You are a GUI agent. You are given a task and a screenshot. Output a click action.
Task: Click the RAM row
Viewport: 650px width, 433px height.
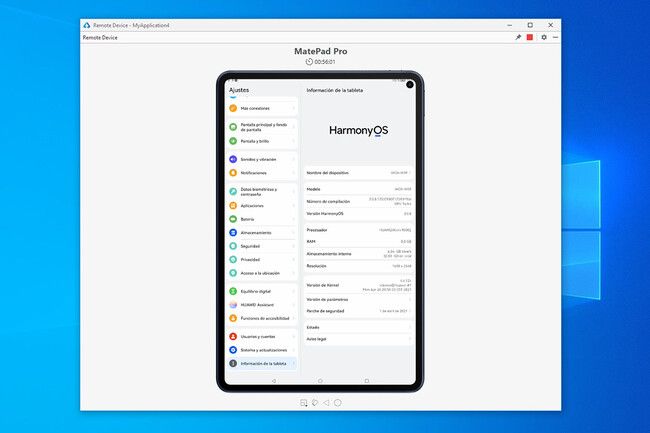359,241
